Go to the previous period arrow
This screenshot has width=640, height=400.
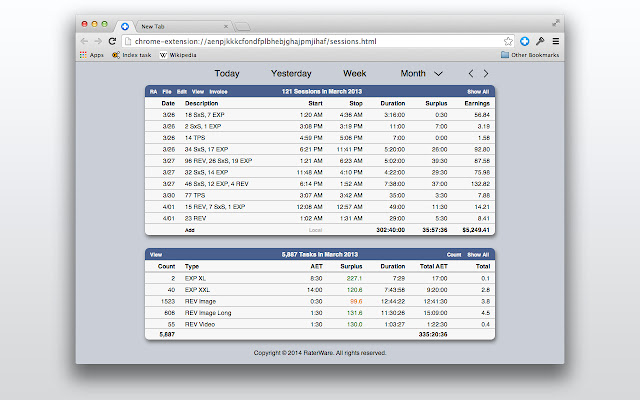coord(471,73)
